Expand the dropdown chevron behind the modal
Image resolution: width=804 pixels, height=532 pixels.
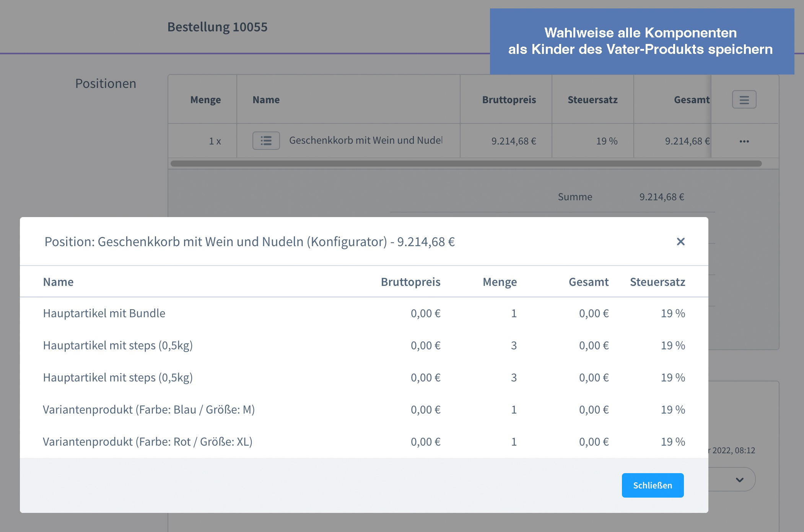click(x=739, y=480)
